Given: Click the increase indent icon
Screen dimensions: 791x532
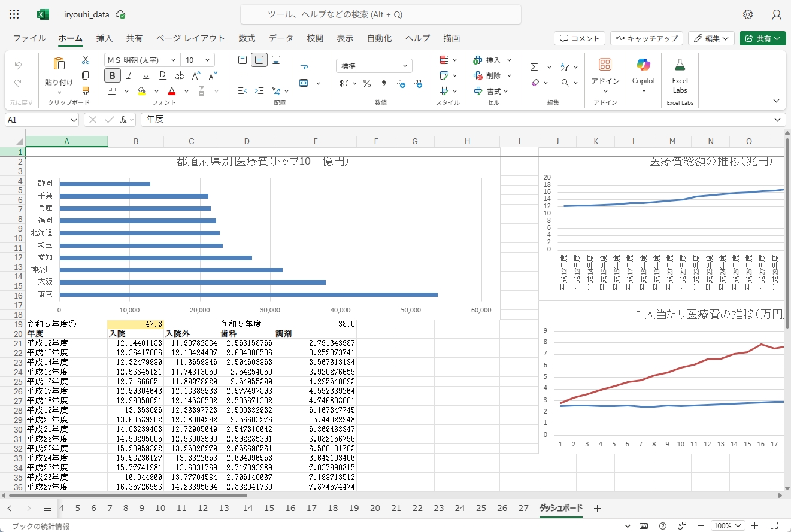Looking at the screenshot, I should [259, 91].
